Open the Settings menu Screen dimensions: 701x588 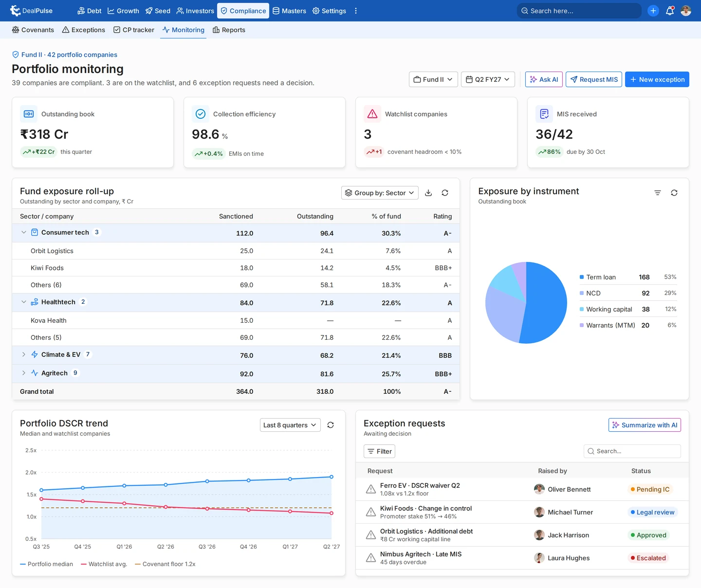(329, 11)
